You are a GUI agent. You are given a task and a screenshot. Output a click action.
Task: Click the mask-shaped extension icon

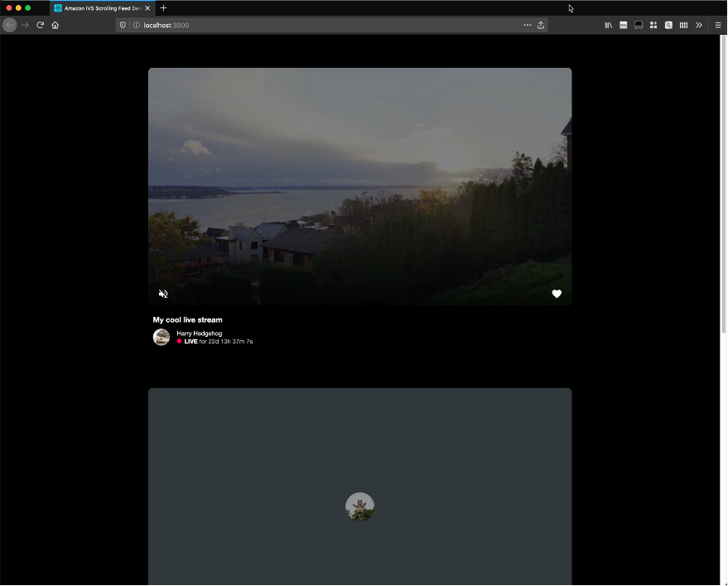[638, 25]
